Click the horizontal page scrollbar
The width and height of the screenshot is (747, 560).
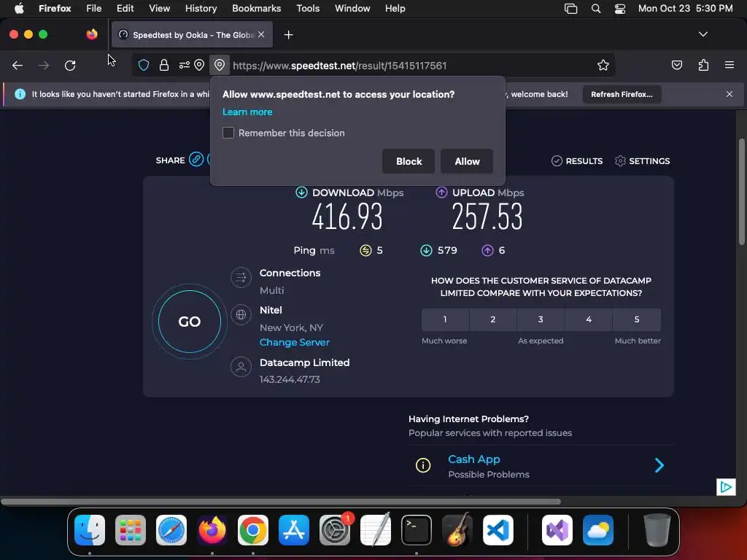tap(281, 502)
